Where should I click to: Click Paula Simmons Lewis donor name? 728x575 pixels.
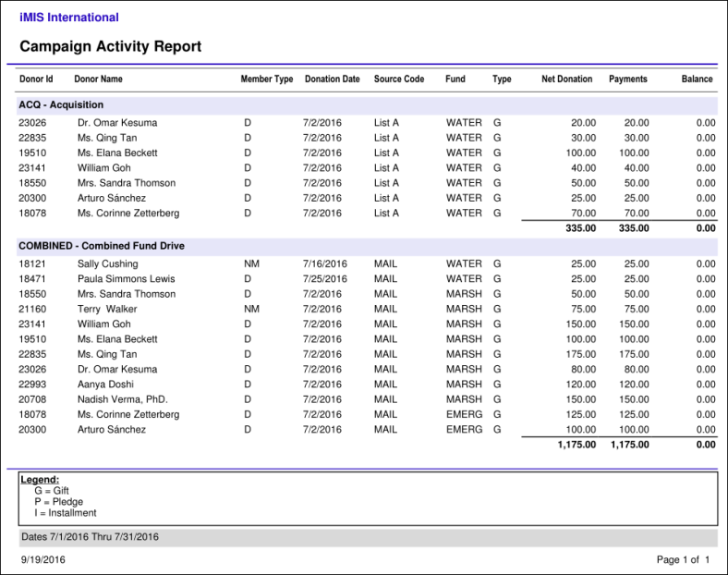127,279
